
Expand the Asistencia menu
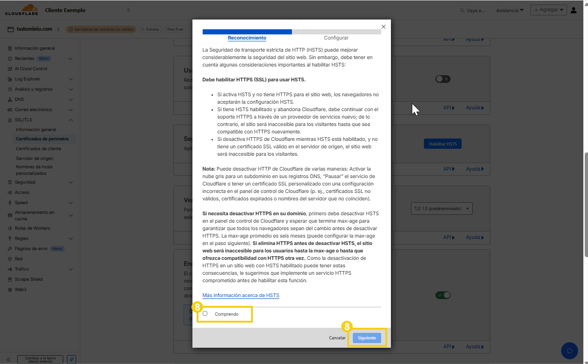509,9
